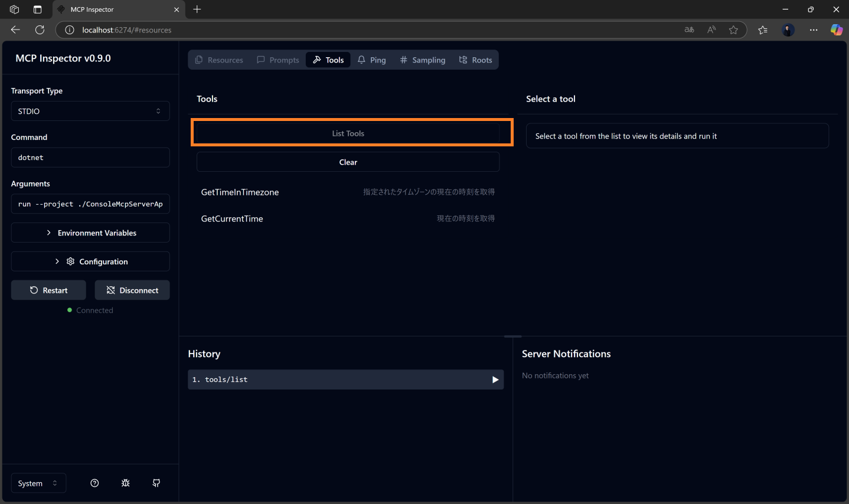Restart the server connection

[x=48, y=290]
